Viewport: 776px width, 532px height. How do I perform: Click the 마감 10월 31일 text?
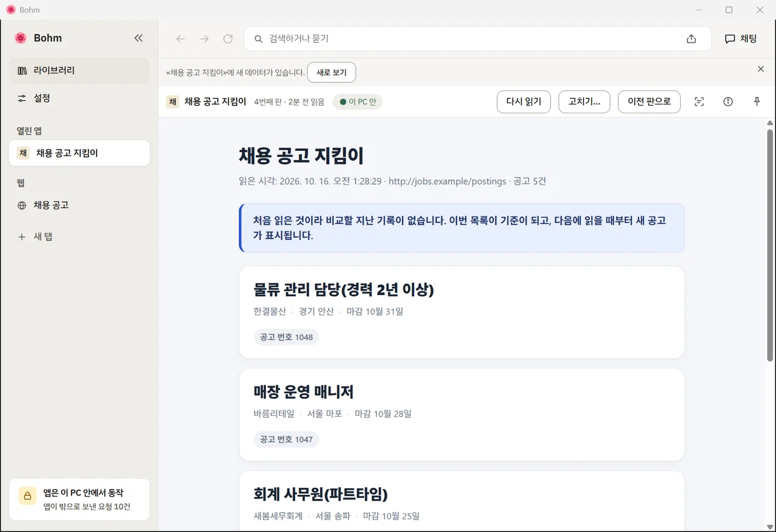point(375,311)
